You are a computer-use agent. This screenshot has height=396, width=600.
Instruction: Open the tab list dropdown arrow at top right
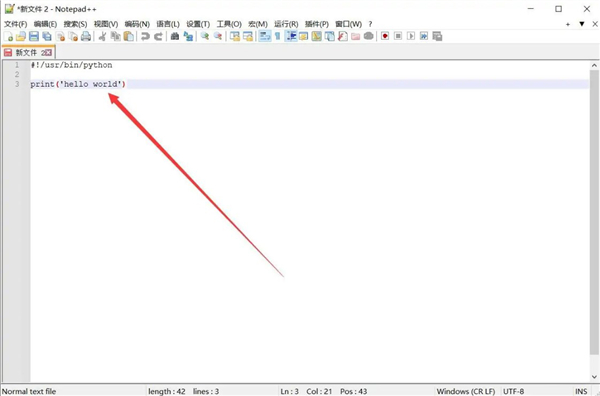(x=582, y=24)
